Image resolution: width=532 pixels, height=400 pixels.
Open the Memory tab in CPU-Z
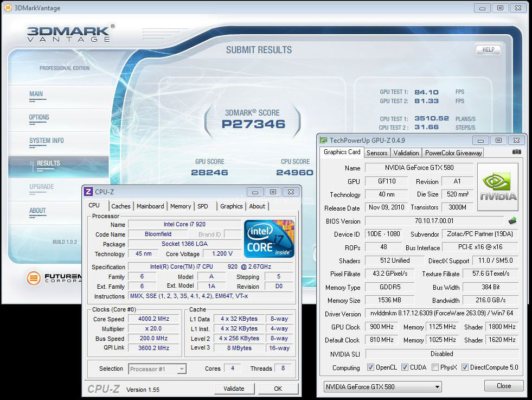click(181, 206)
